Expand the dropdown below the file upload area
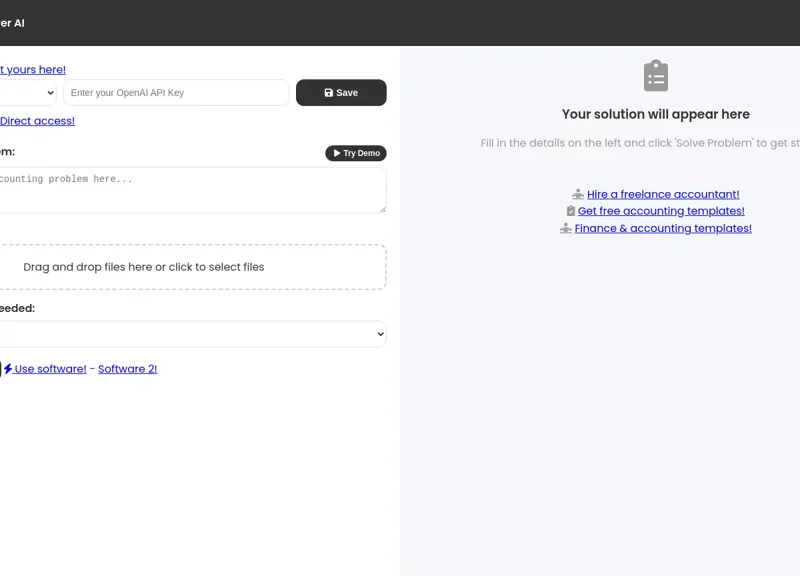Screen dimensions: 800x576 [190, 334]
